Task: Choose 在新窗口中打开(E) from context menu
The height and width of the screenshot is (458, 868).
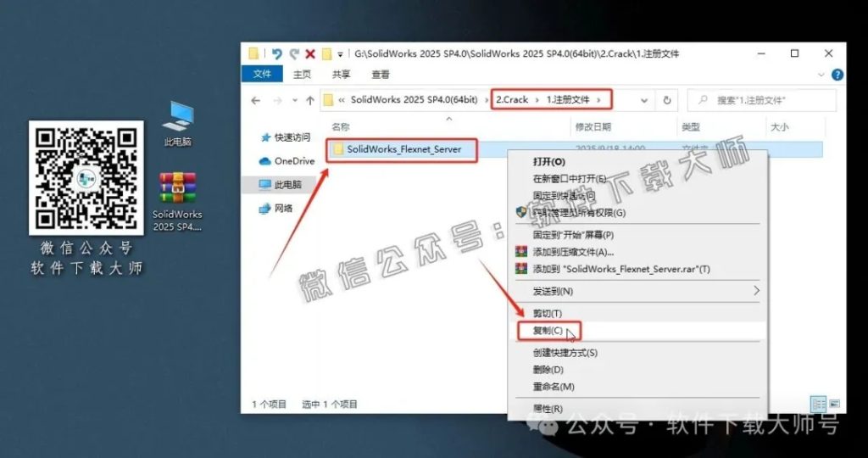Action: point(637,178)
